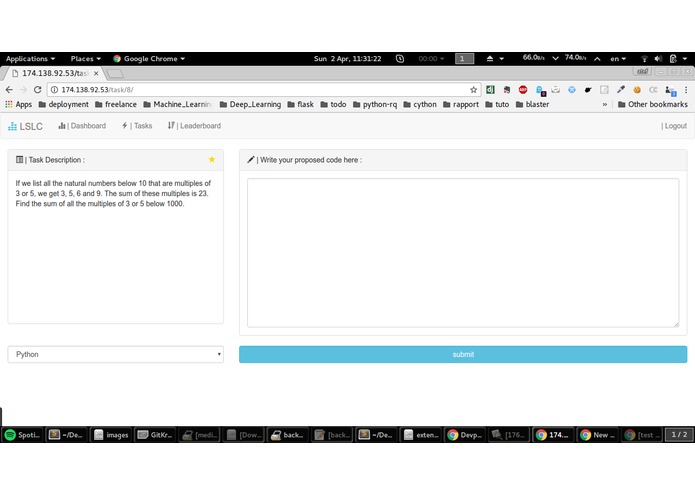The height and width of the screenshot is (494, 695).
Task: Click the yellow star favorite icon
Action: 212,159
